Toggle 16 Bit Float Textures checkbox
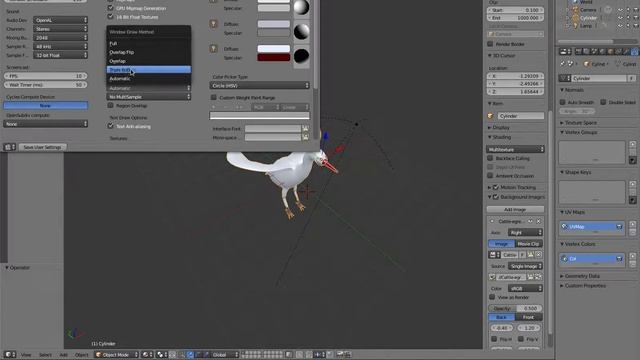This screenshot has width=640, height=360. (110, 17)
